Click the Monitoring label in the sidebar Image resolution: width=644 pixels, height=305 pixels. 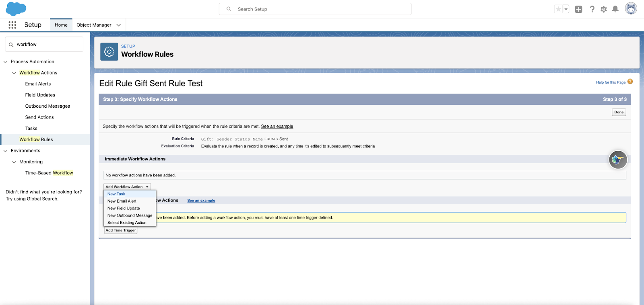31,162
